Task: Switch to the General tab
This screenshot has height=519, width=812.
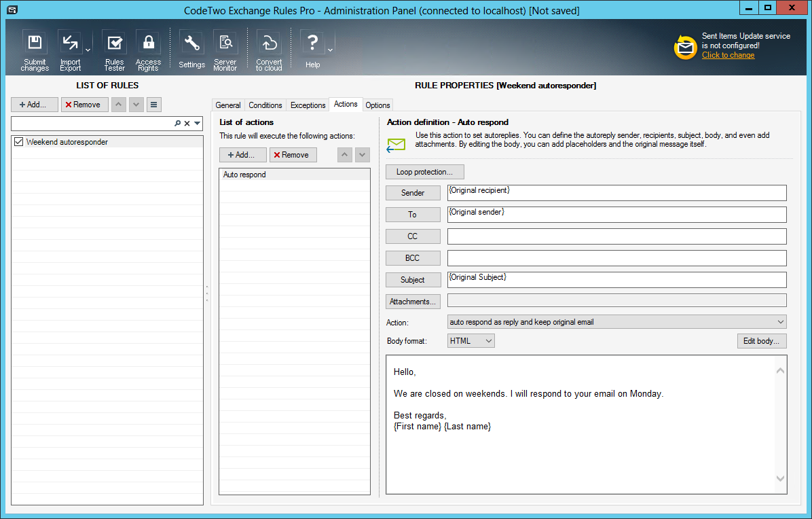Action: [228, 105]
